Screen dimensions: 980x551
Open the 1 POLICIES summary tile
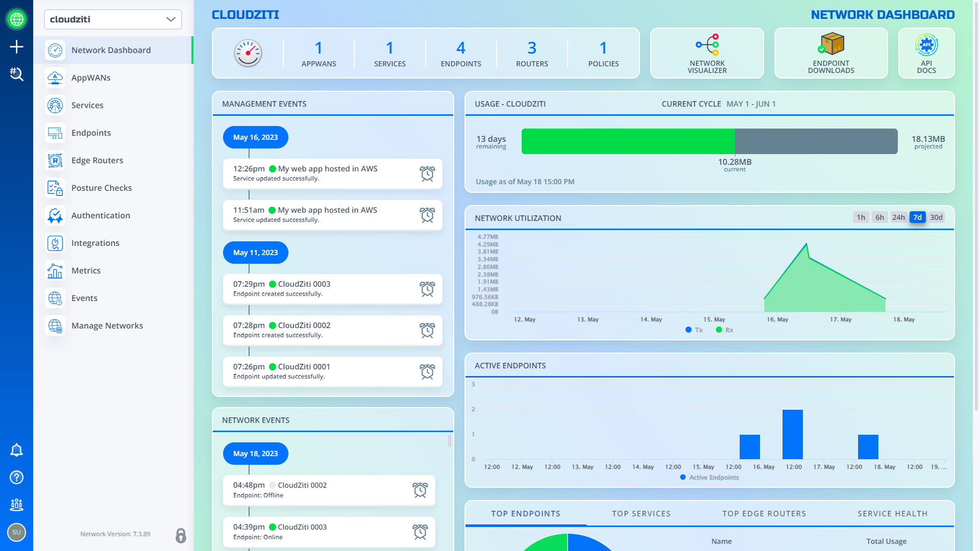tap(603, 53)
